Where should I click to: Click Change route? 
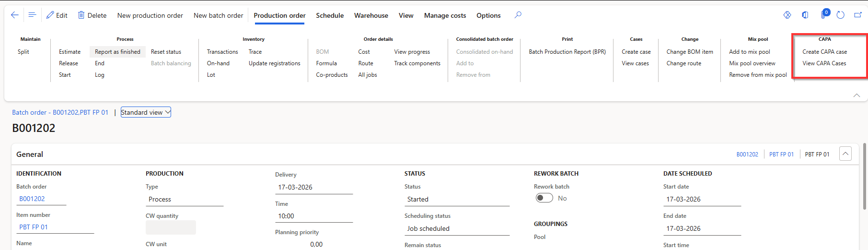point(683,63)
